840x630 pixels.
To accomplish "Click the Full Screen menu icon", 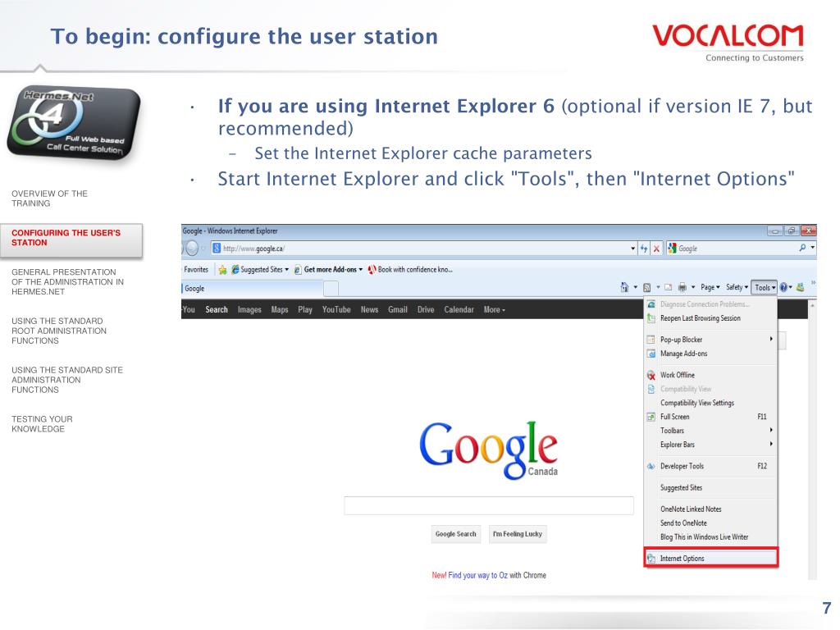I will point(651,417).
